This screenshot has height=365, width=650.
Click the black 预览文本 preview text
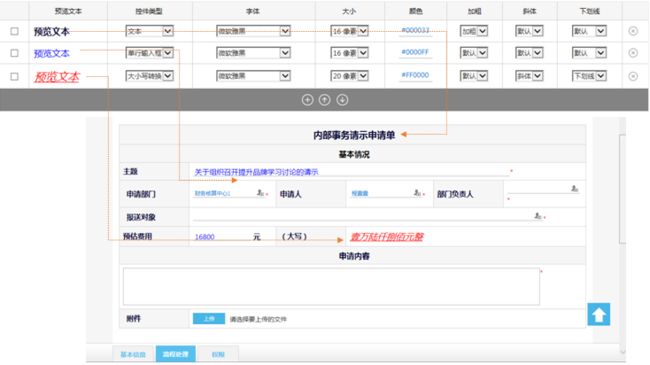(51, 32)
